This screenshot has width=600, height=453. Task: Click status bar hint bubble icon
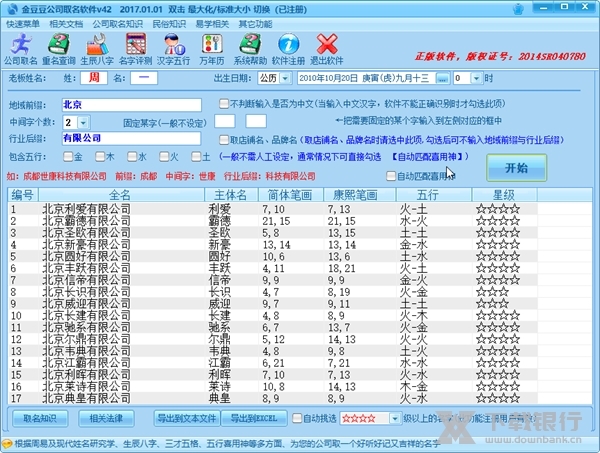7,444
